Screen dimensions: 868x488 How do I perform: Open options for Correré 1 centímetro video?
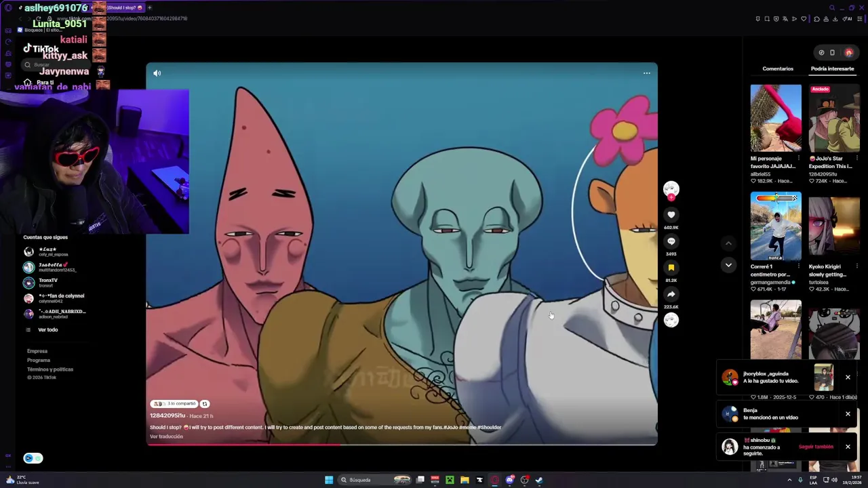tap(798, 267)
